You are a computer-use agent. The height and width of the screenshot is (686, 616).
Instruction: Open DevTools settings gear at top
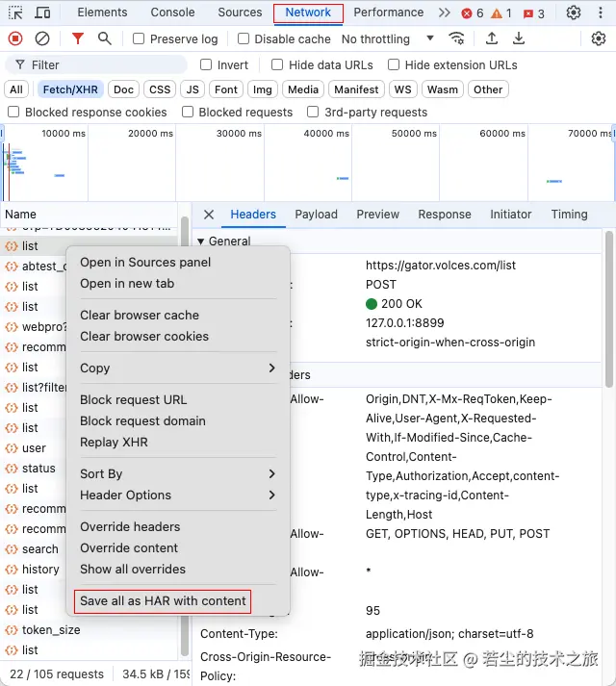click(x=574, y=13)
